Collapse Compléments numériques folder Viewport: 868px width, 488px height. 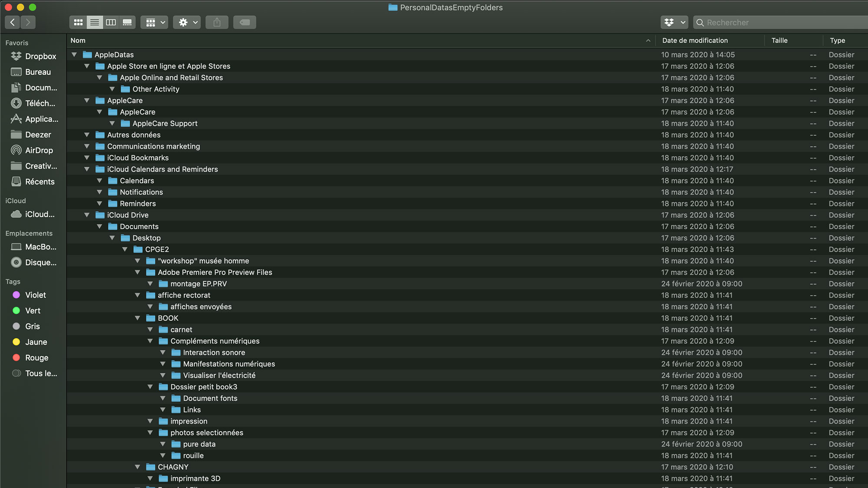[150, 341]
